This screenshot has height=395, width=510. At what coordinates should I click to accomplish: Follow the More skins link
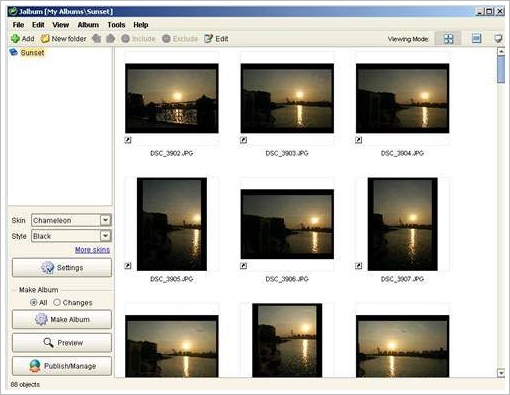click(92, 250)
